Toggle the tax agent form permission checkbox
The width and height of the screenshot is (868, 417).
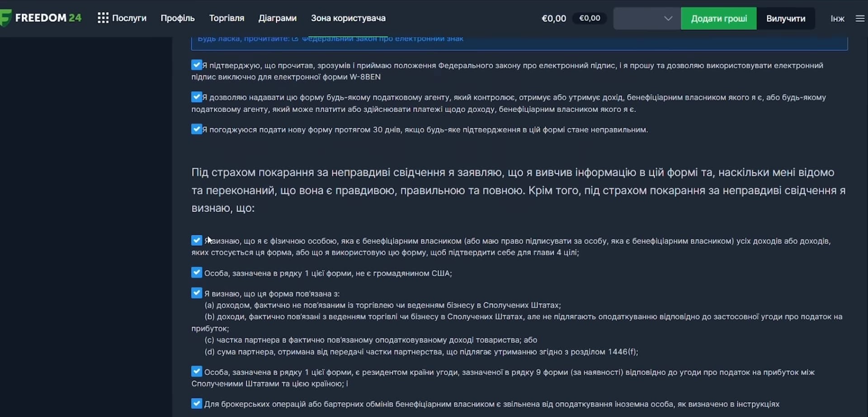pos(196,97)
